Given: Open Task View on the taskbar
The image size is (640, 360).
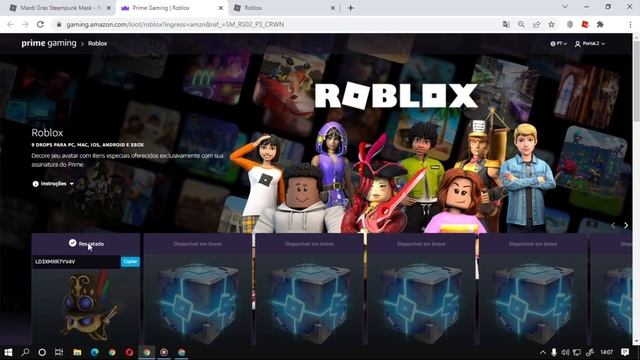Looking at the screenshot, I should coord(59,352).
